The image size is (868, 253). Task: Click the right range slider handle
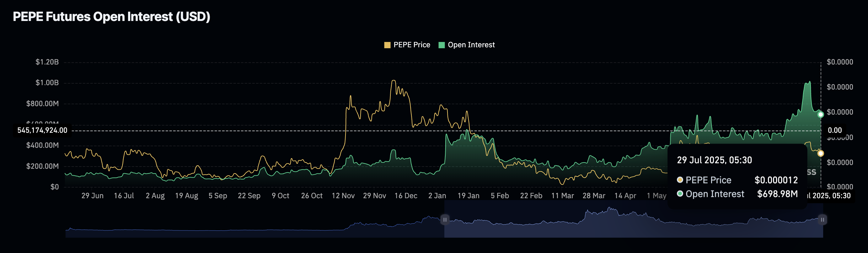coord(822,220)
